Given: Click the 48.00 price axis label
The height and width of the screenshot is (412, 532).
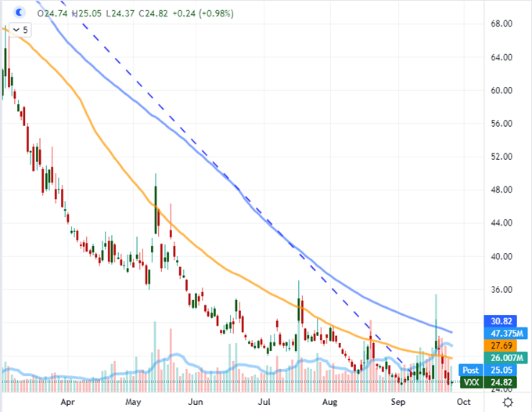Looking at the screenshot, I should [501, 190].
